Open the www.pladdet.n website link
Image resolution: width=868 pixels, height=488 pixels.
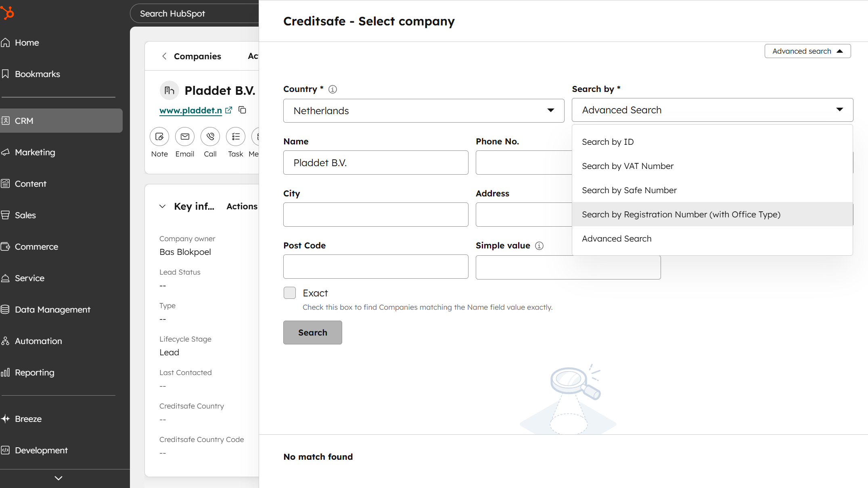(190, 110)
